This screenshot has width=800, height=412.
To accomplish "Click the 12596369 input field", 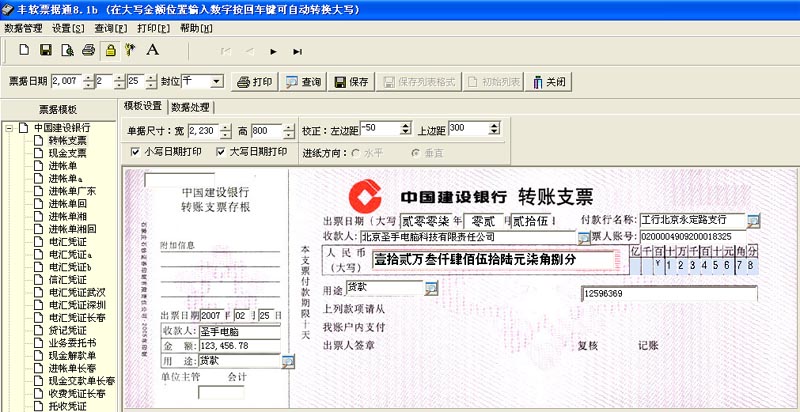I will coord(669,294).
